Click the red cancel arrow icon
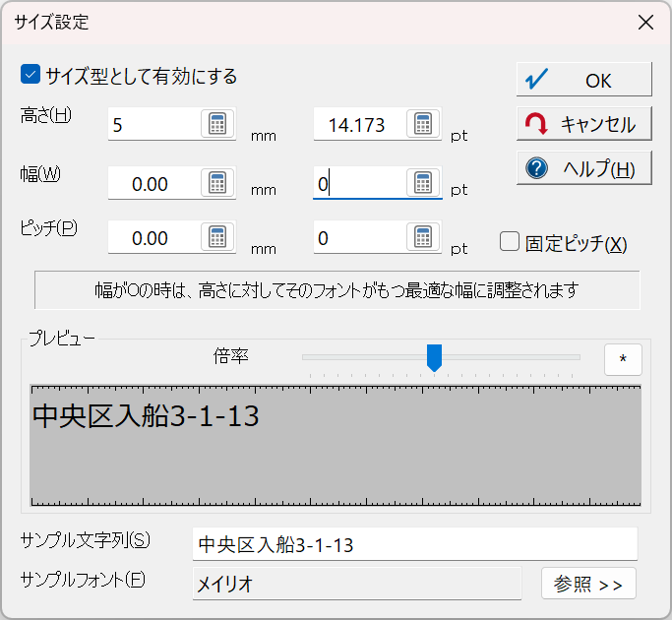672x620 pixels. pos(536,124)
